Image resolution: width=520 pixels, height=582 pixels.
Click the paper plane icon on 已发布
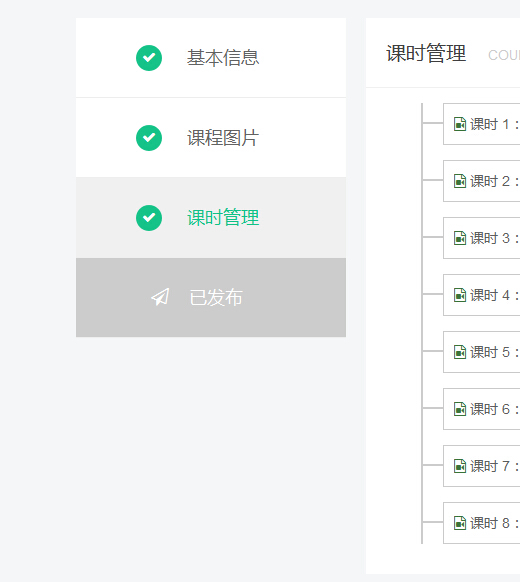point(160,297)
